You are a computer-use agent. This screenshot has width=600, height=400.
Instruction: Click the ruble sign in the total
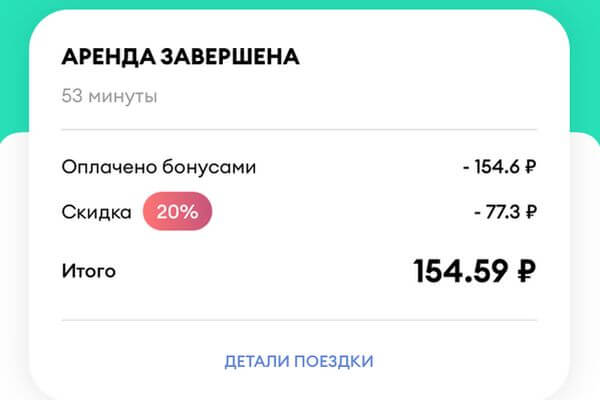(x=525, y=270)
